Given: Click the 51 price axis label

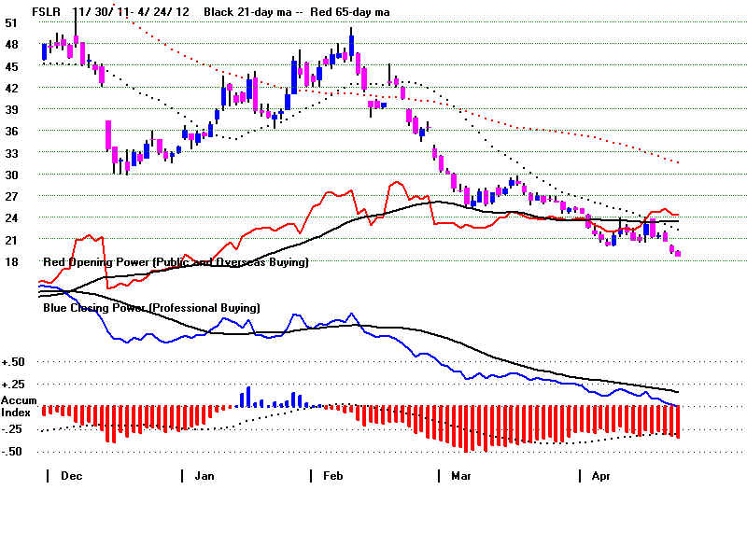Looking at the screenshot, I should tap(11, 23).
